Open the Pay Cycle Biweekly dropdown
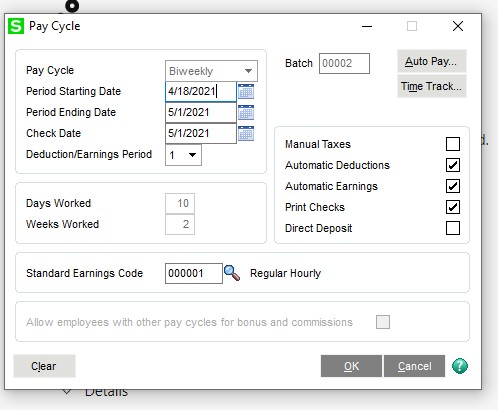The image size is (498, 410). [x=211, y=71]
